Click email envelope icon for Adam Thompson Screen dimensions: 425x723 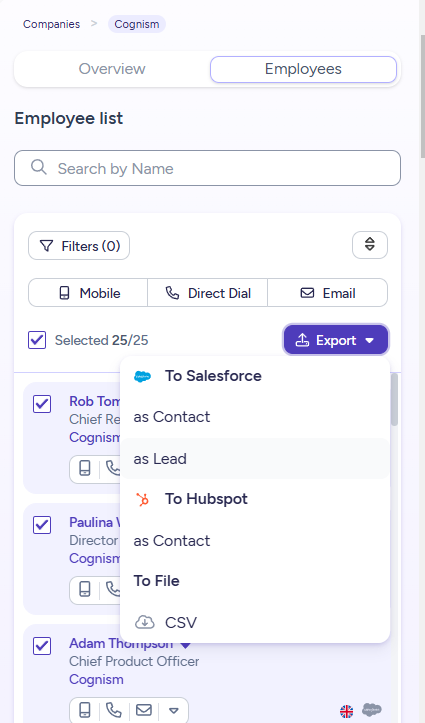coord(144,710)
